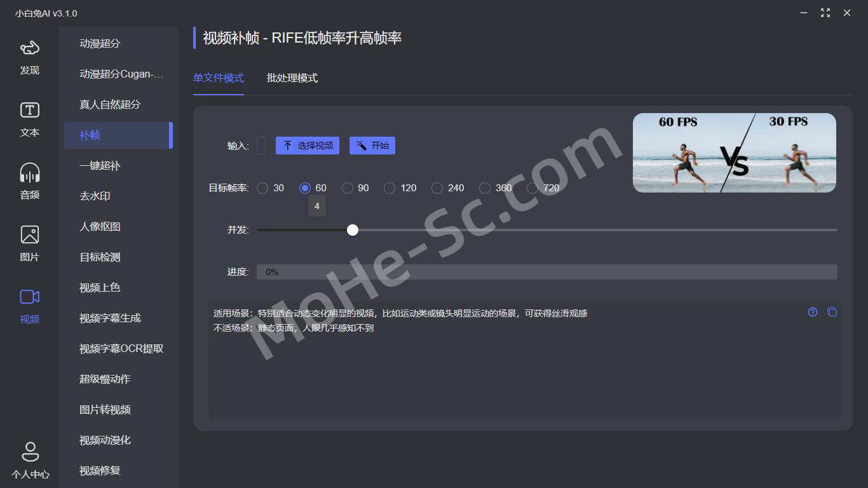This screenshot has height=488, width=868.
Task: Switch to 批处理模式 tab
Action: (x=292, y=78)
